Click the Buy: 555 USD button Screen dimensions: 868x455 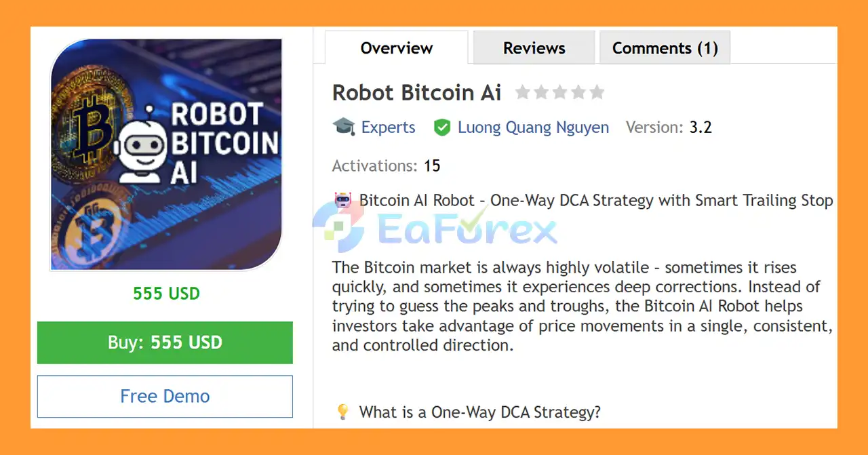(x=165, y=342)
